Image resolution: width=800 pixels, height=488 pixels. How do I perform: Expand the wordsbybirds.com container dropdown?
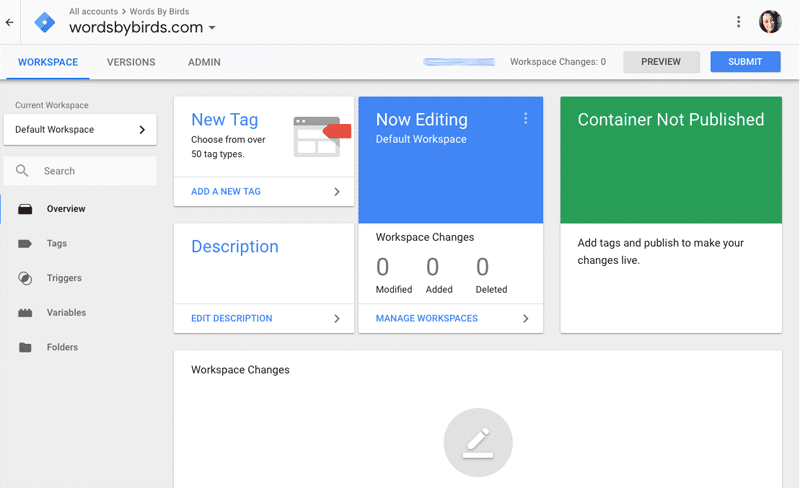(212, 29)
